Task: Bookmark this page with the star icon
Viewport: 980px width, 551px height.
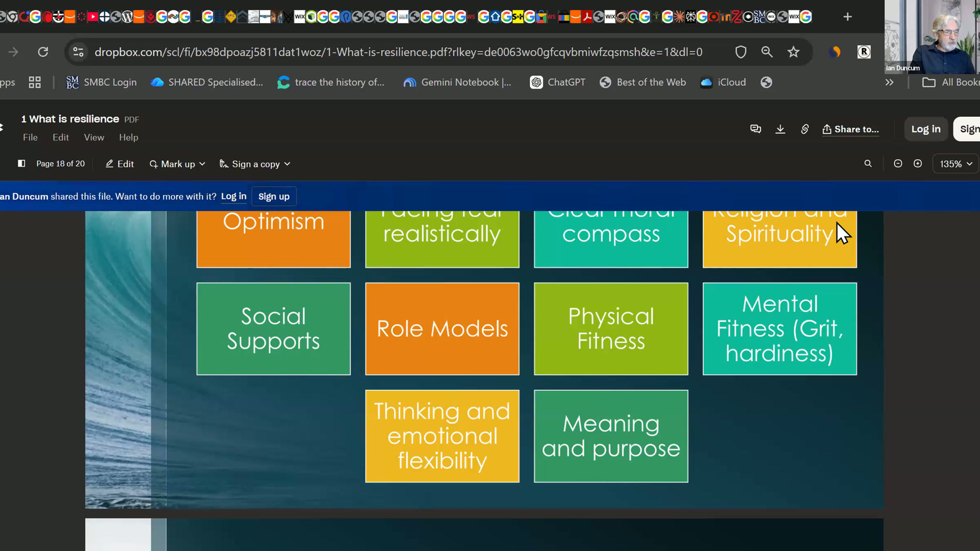Action: (793, 52)
